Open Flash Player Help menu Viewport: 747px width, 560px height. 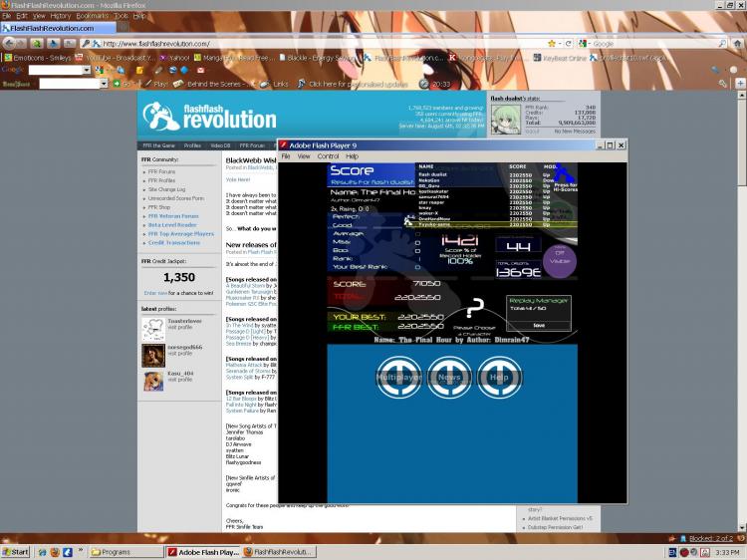352,156
